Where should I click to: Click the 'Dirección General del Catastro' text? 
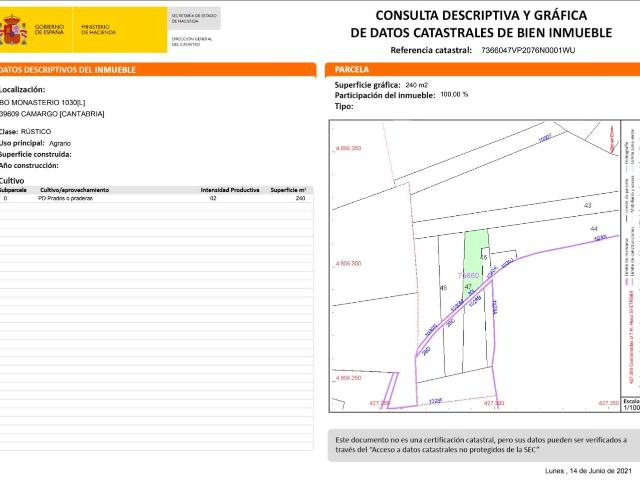point(192,41)
